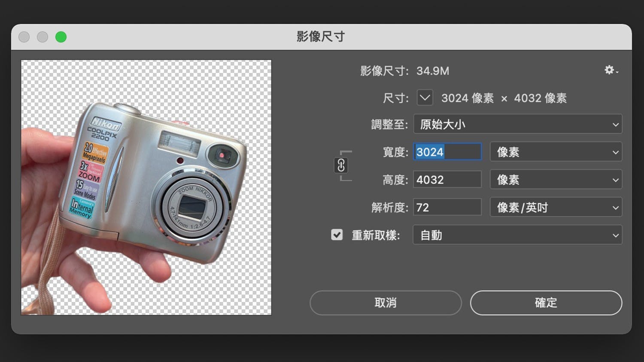Open the gear settings menu
The width and height of the screenshot is (644, 362).
611,70
